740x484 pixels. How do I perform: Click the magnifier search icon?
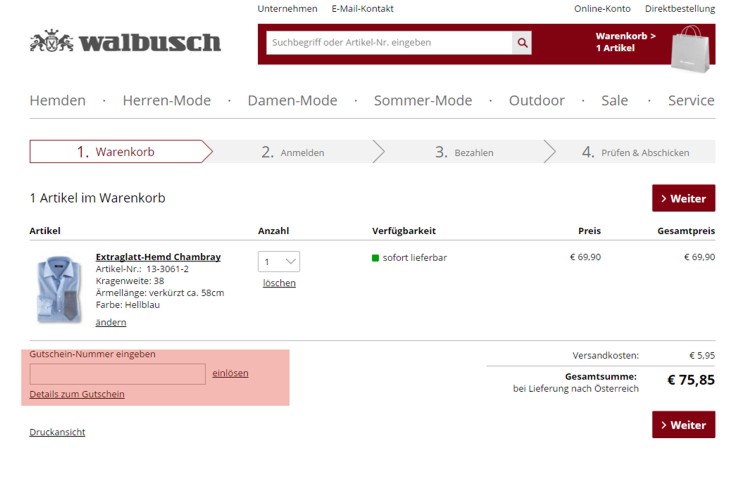pyautogui.click(x=522, y=42)
